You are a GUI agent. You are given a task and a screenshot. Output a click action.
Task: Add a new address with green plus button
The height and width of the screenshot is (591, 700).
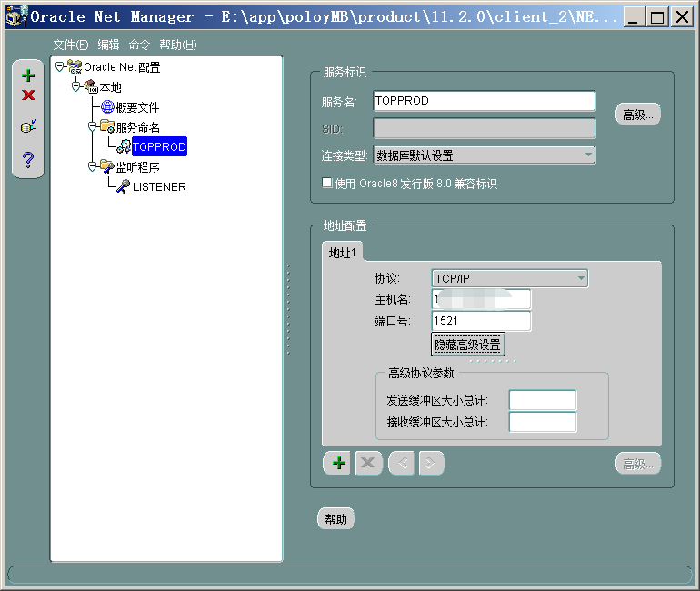[x=339, y=463]
